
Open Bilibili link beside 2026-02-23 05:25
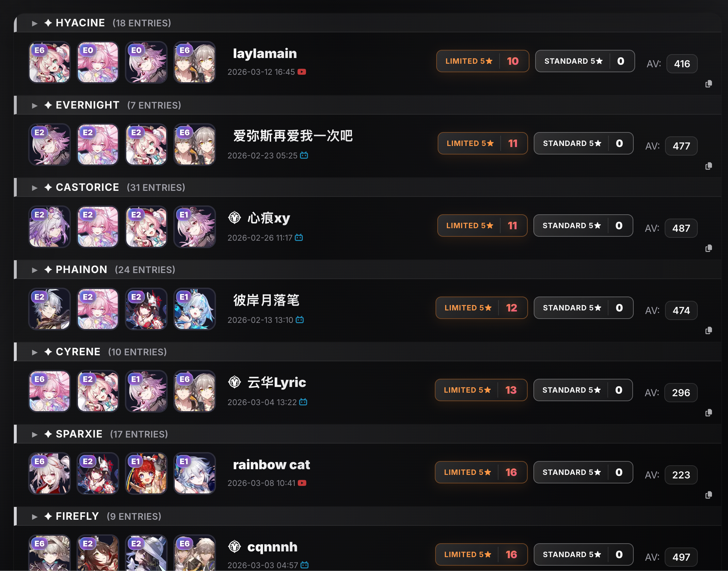304,155
